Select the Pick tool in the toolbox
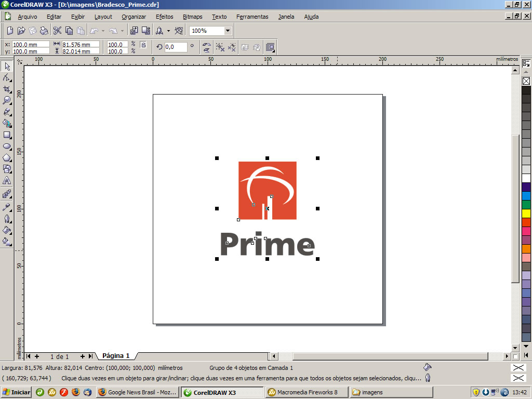The height and width of the screenshot is (399, 532). [7, 66]
